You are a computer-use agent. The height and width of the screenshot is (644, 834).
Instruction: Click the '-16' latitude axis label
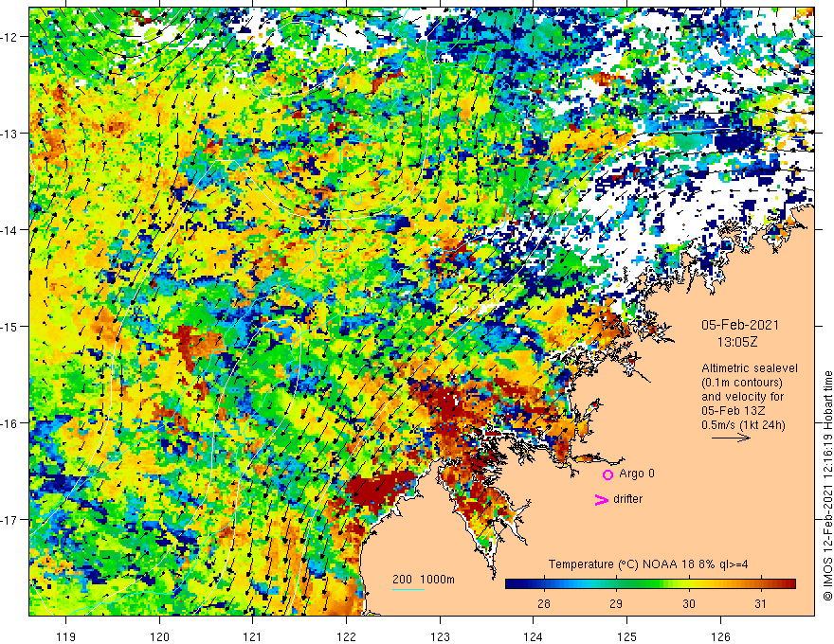click(x=10, y=423)
